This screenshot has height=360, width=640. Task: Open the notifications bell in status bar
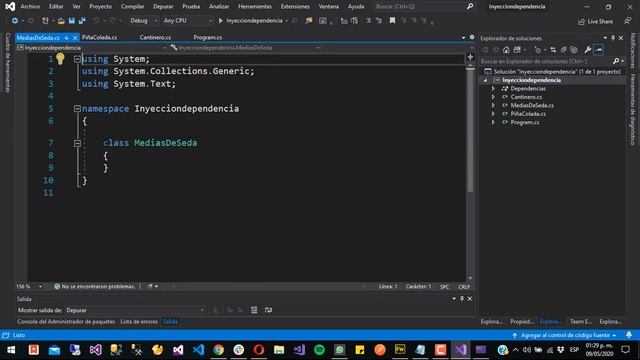click(629, 335)
